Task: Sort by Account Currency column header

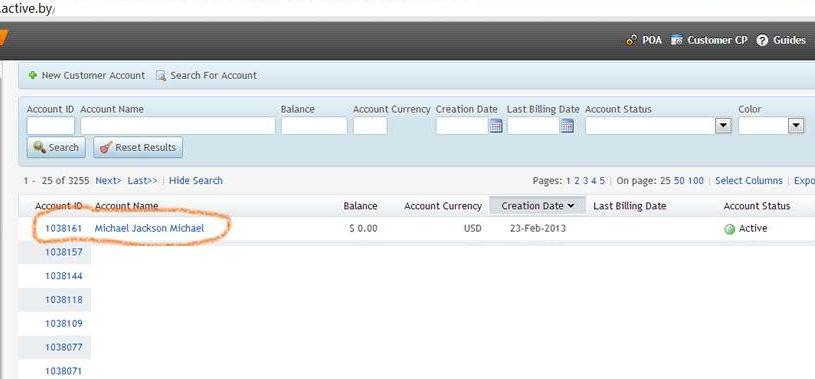Action: coord(443,206)
